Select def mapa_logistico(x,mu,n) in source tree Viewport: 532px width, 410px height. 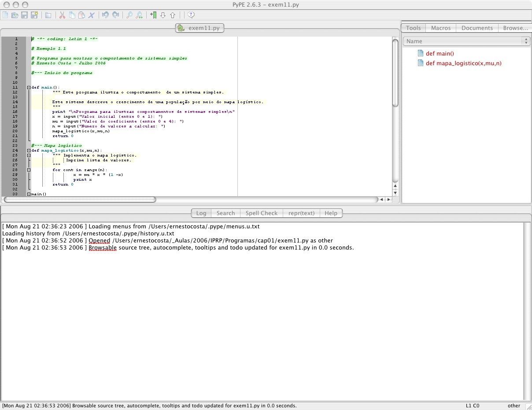[x=463, y=63]
